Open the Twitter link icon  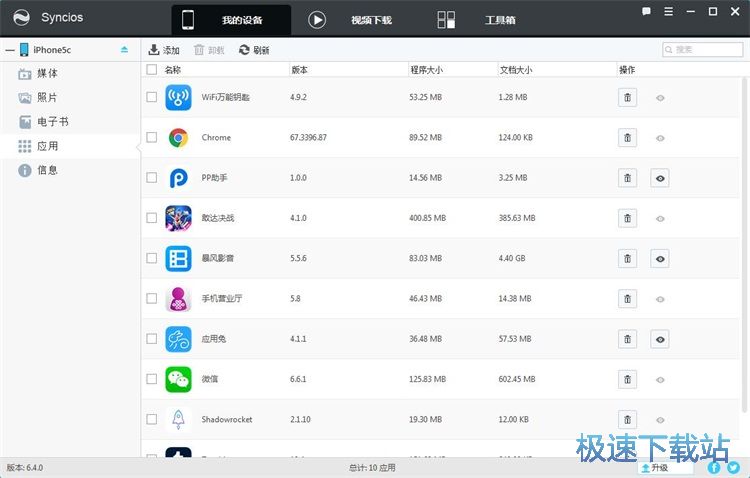click(x=733, y=467)
